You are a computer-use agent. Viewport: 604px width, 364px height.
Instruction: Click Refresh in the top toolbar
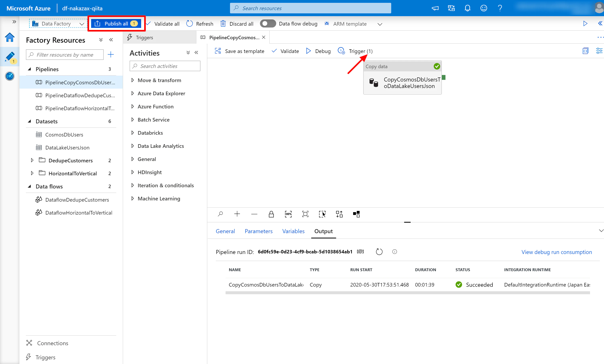pos(200,24)
